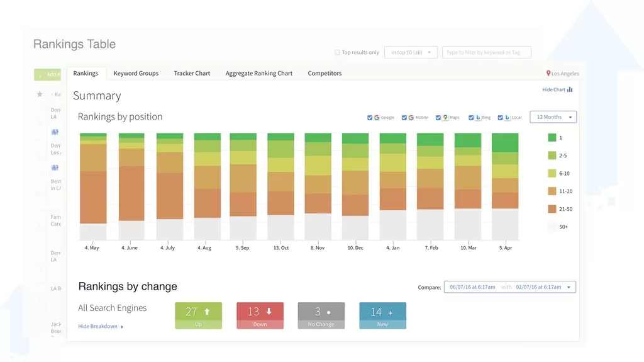644x362 pixels.
Task: Open the in top 50 (all) dropdown
Action: pos(411,53)
